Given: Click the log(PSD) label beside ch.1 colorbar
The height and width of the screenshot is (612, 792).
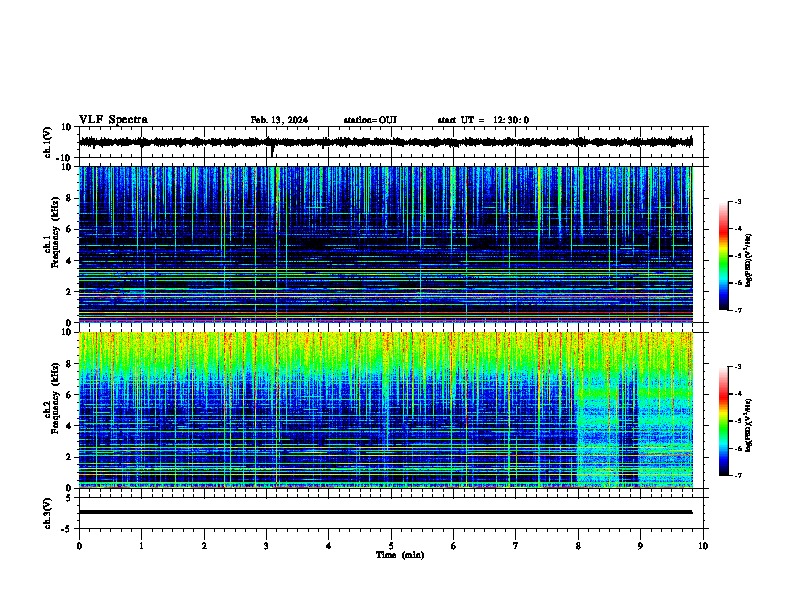Looking at the screenshot, I should [748, 261].
